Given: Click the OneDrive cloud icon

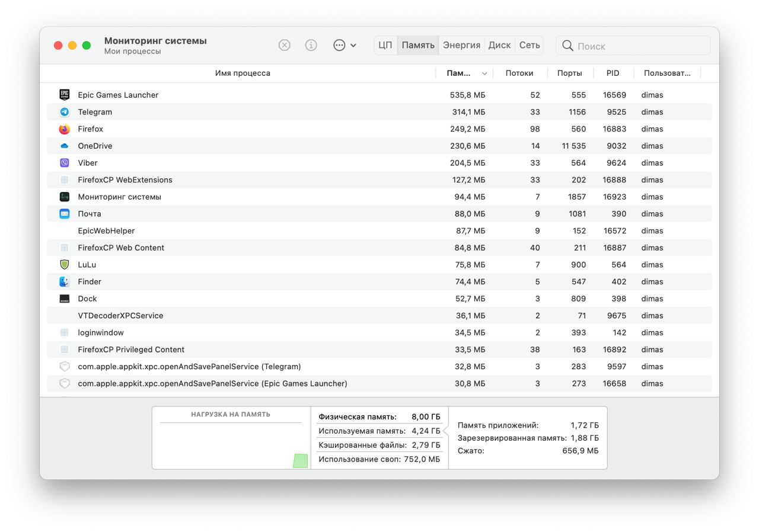Looking at the screenshot, I should coord(65,146).
